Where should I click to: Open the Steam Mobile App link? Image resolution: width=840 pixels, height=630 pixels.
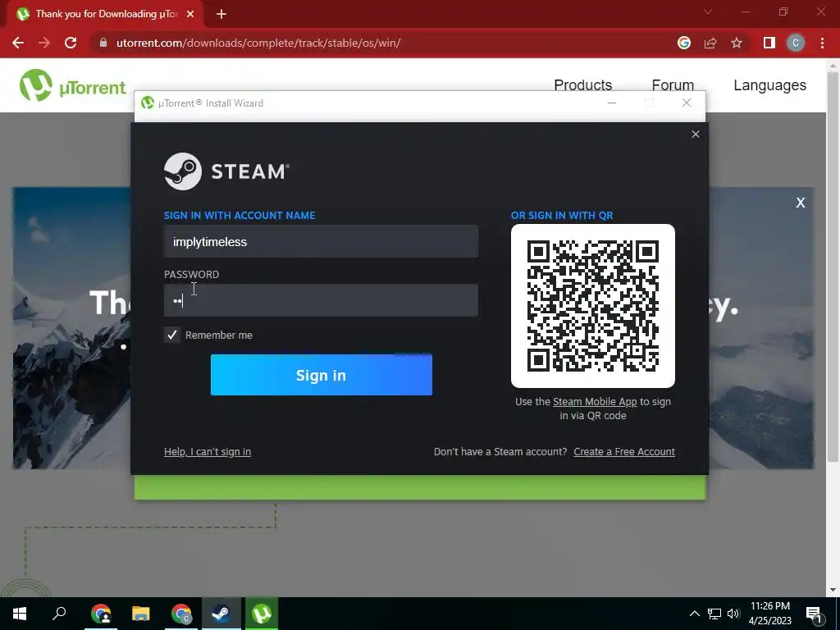tap(595, 402)
